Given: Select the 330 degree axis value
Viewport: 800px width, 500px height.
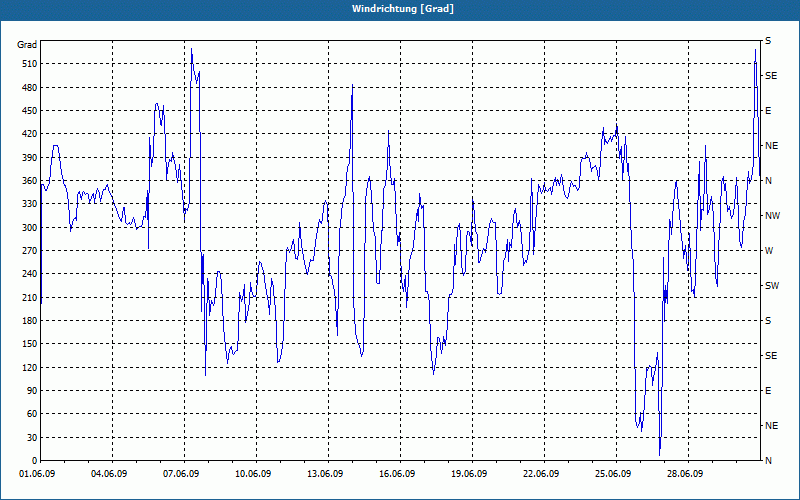Looking at the screenshot, I should 30,204.
